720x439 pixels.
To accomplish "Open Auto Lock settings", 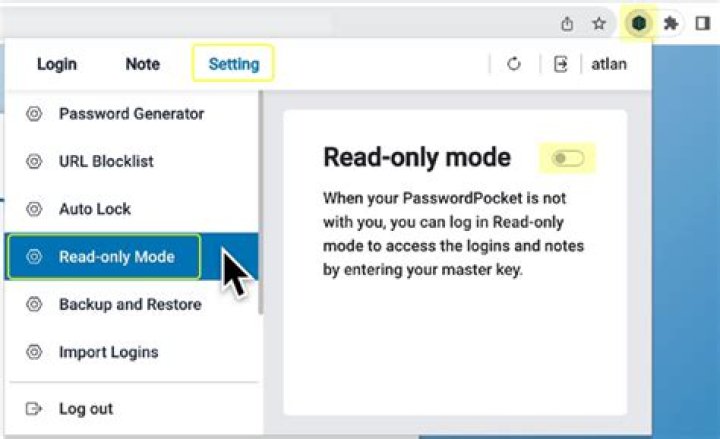I will [x=132, y=209].
